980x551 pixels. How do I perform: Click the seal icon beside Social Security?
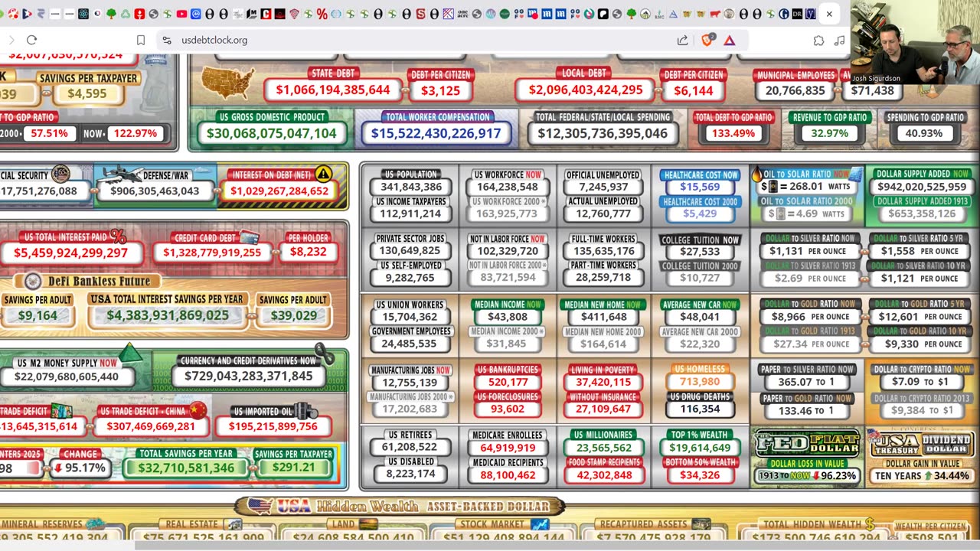coord(60,174)
